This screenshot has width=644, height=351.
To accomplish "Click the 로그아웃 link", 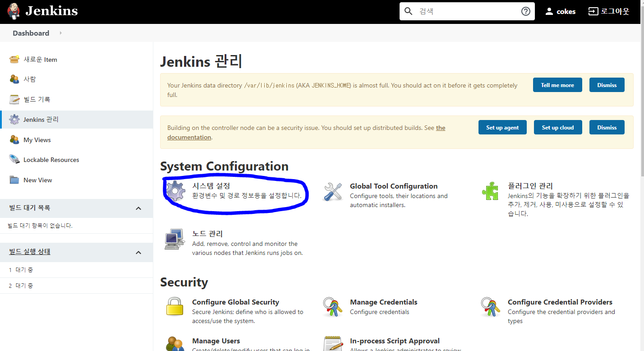I will [615, 11].
